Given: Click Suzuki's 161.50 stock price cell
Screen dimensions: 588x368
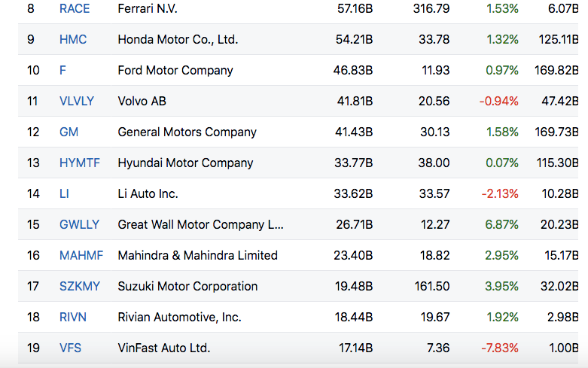Looking at the screenshot, I should (x=432, y=286).
